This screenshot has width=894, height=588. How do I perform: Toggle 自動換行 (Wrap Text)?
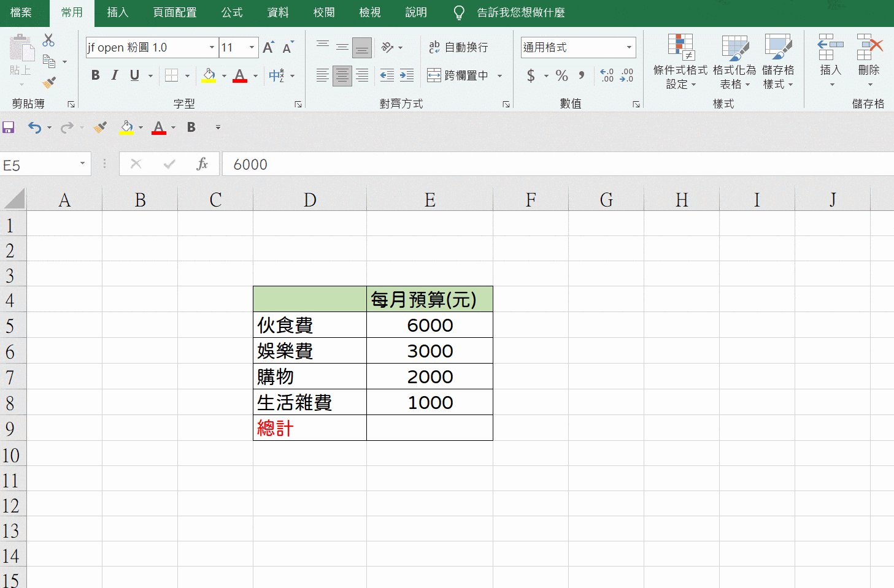[x=459, y=47]
